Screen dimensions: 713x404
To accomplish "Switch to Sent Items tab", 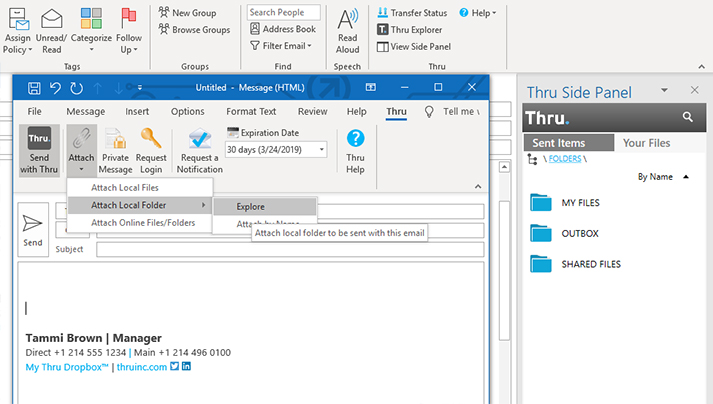I will [x=568, y=143].
